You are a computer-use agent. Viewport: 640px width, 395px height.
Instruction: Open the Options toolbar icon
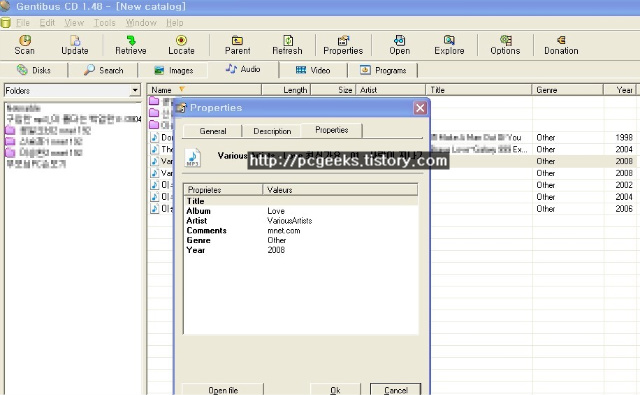click(x=505, y=44)
